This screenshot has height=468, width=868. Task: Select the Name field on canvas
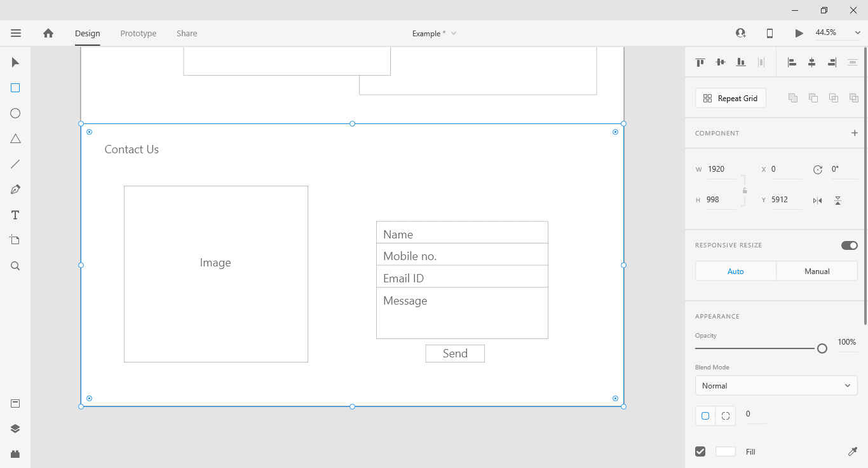(x=462, y=233)
